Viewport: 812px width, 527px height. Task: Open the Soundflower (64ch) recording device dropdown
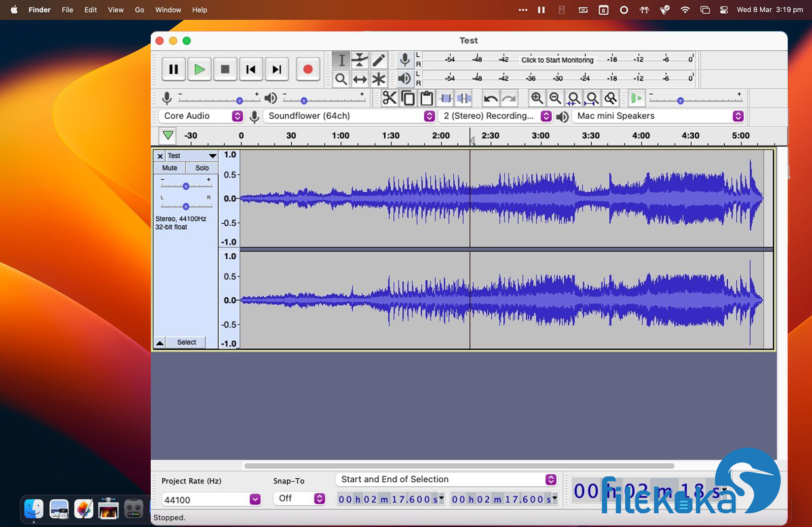[x=350, y=116]
